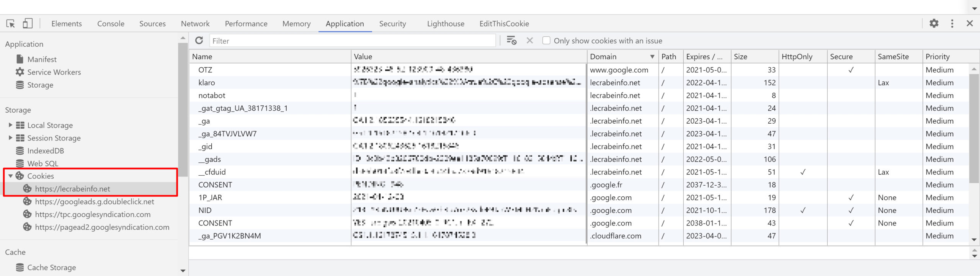Image resolution: width=980 pixels, height=276 pixels.
Task: Select the Application tab
Action: click(x=345, y=24)
